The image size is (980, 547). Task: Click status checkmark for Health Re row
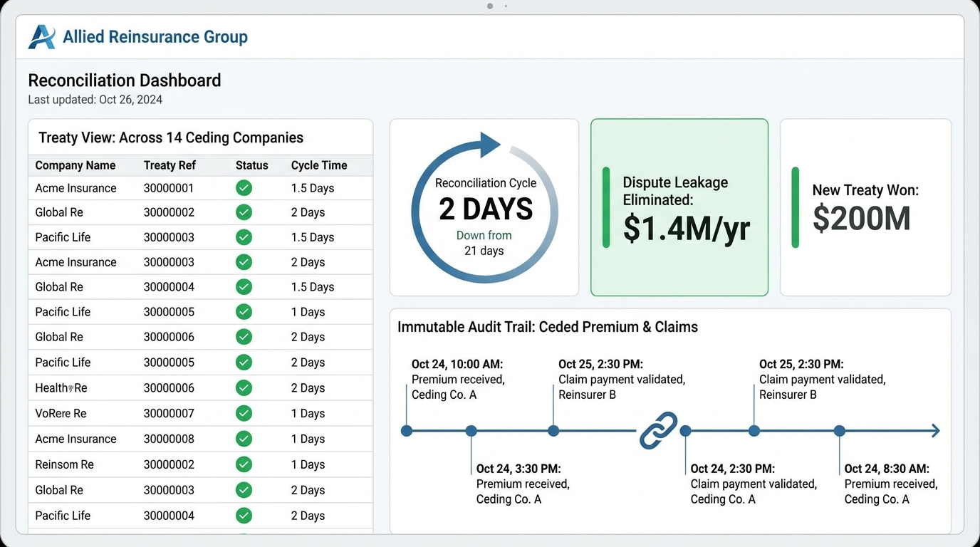coord(244,388)
